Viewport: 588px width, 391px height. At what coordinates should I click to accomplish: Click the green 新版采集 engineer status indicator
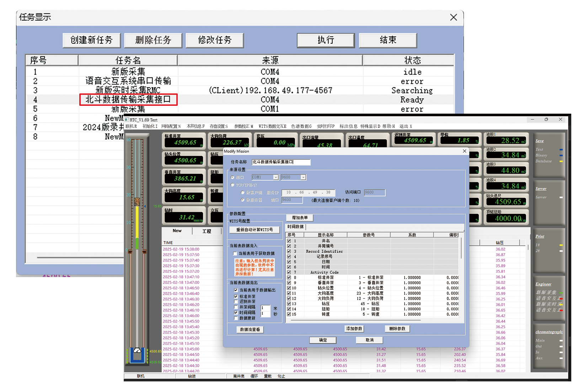pos(561,293)
